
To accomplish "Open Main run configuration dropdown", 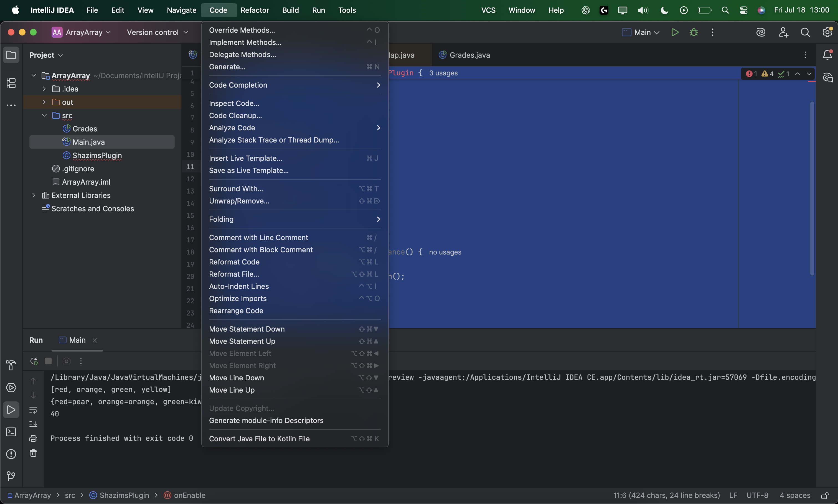I will (641, 32).
